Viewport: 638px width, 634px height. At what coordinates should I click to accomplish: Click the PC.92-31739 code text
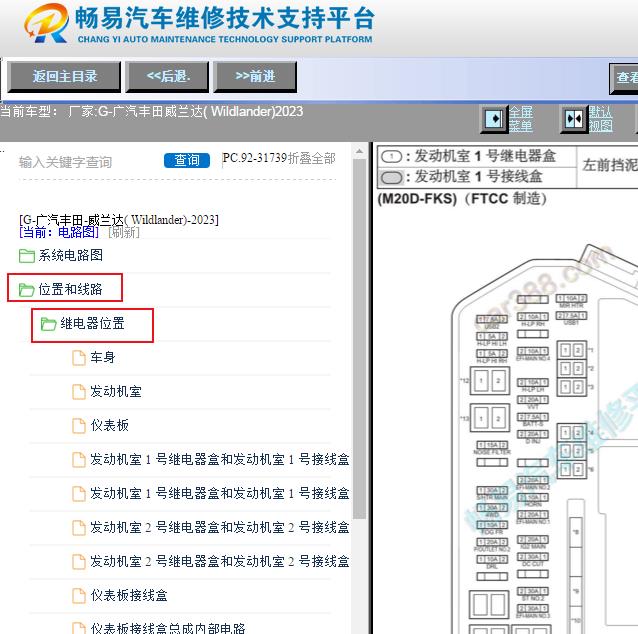[x=255, y=158]
